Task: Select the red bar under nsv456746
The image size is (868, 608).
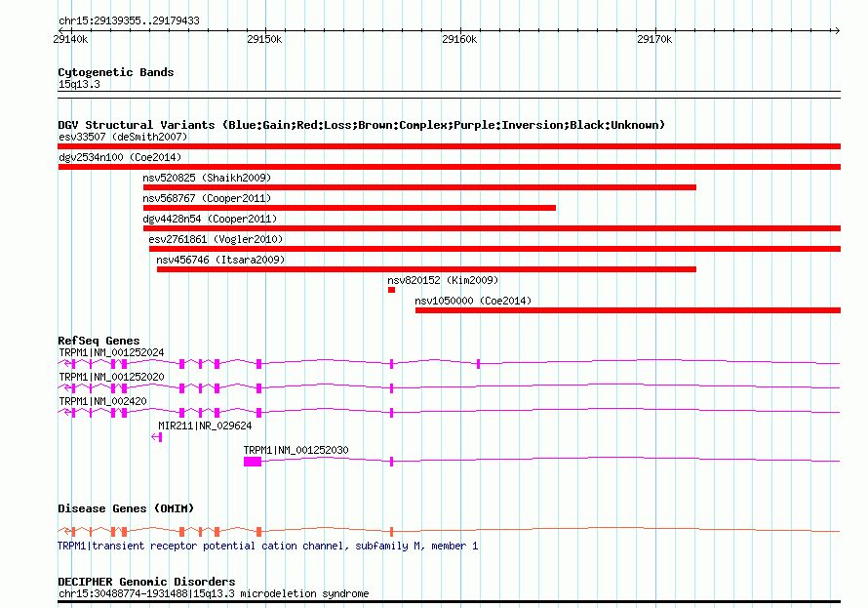Action: coord(426,269)
